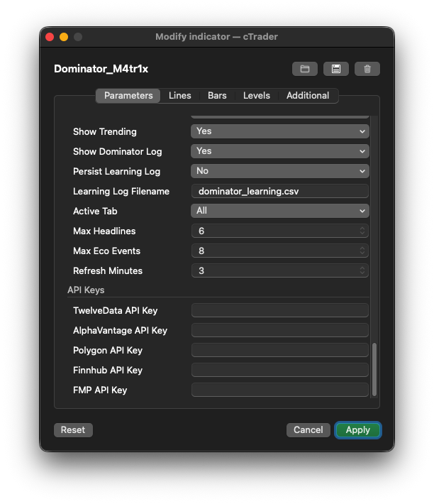Click the Show Trending label
Screen dimensions: 434x504
point(105,131)
